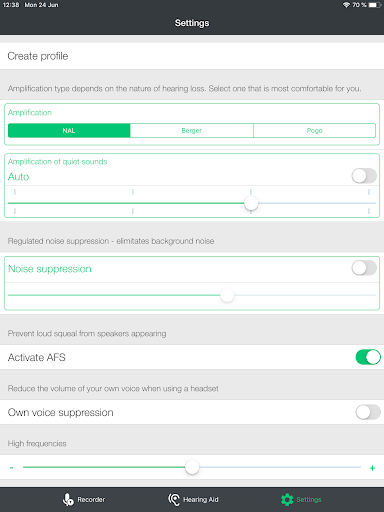Select NAL amplification type
Screen dimensions: 384x512
69,130
